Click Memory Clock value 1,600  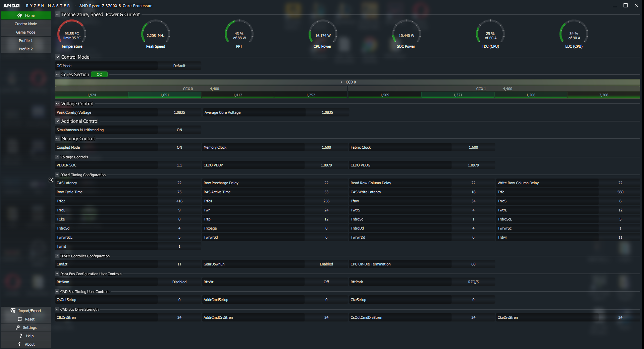point(326,147)
